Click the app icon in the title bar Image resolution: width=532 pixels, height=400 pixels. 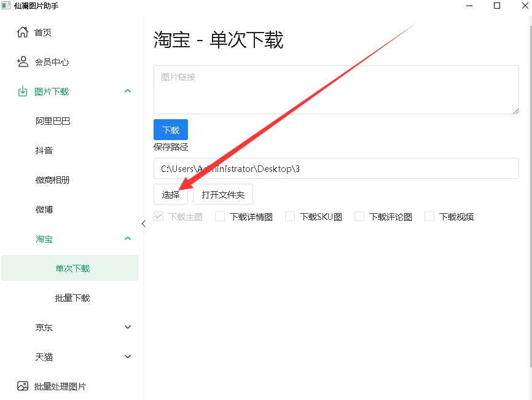point(6,6)
